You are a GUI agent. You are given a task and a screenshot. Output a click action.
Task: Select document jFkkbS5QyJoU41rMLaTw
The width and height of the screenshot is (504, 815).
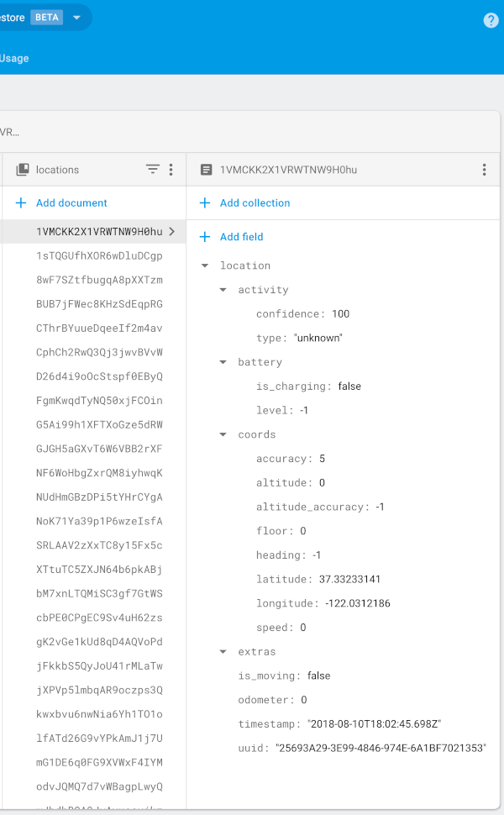99,665
